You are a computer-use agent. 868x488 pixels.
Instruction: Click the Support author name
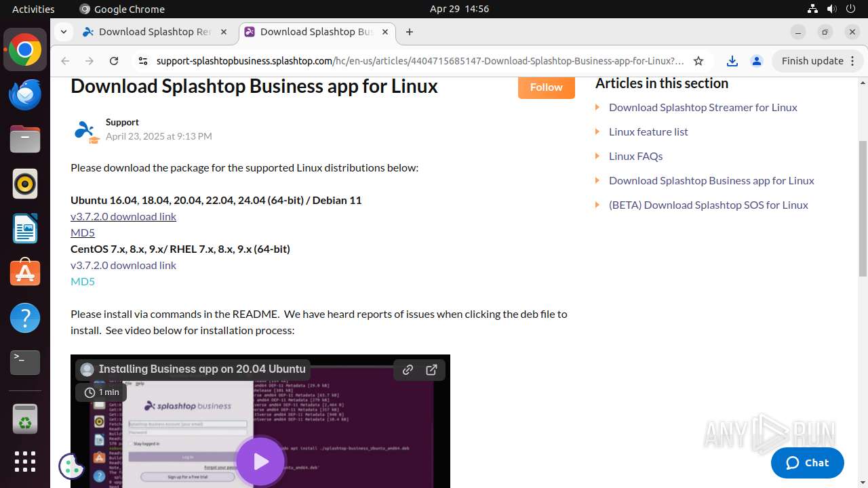click(x=122, y=122)
